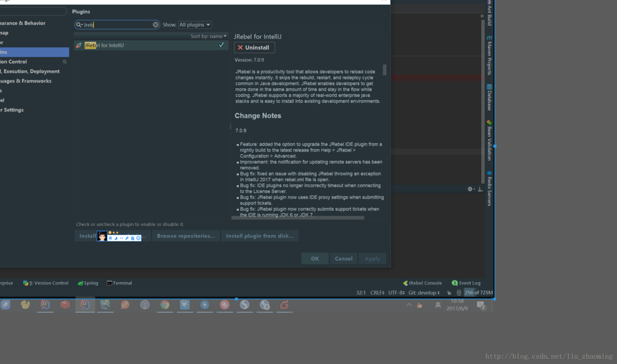
Task: Open the Ant Build tool window
Action: point(489,13)
